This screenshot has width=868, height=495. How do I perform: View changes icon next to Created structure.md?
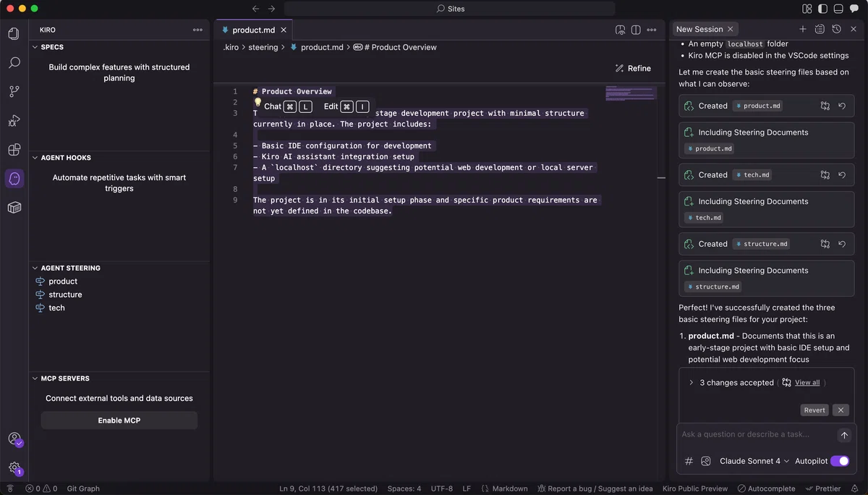point(825,244)
